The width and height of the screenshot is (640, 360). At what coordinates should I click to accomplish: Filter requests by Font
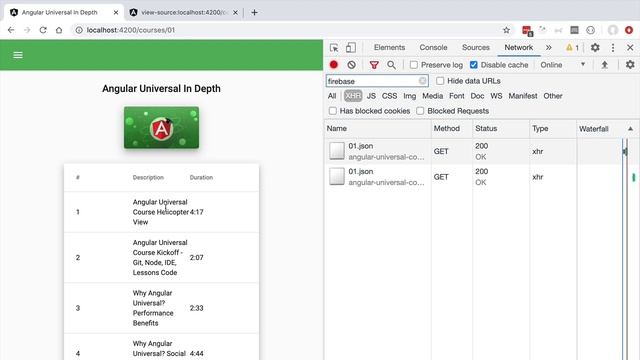click(x=457, y=96)
